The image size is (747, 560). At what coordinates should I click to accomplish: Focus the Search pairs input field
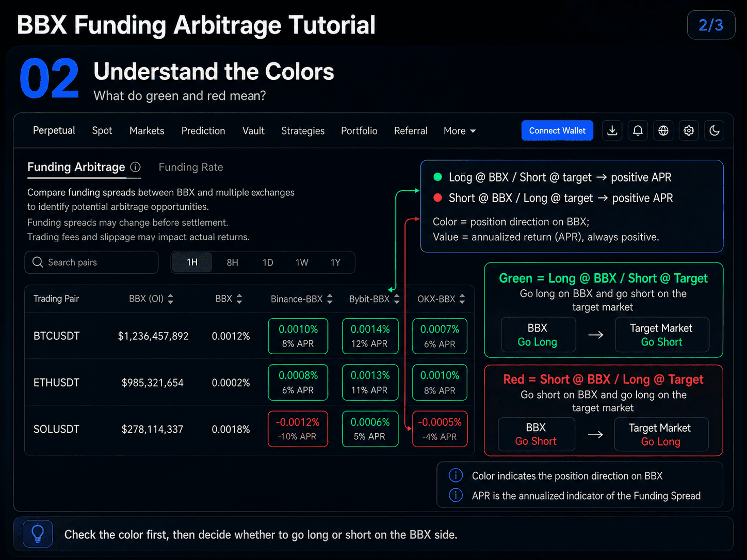point(91,262)
